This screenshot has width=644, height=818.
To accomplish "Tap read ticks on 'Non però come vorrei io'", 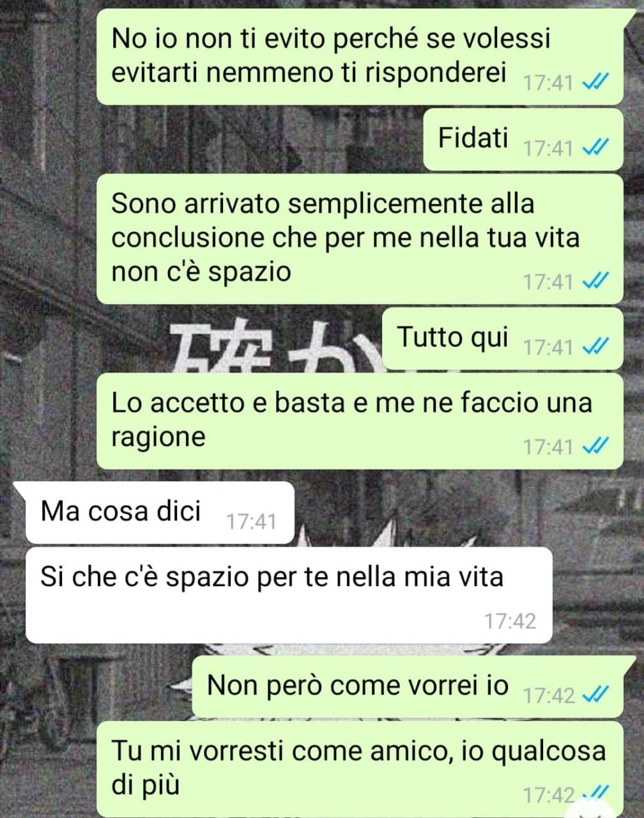I will click(595, 695).
